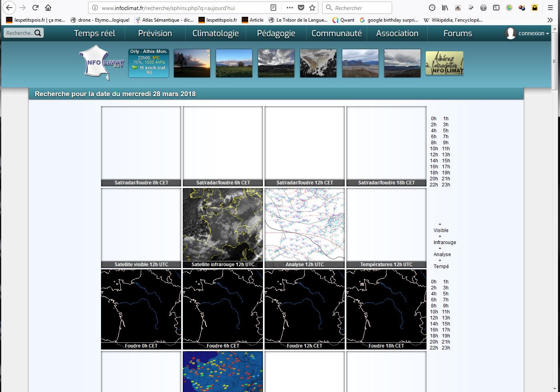Click the Infrarouge link
The height and width of the screenshot is (392, 560).
pos(444,242)
